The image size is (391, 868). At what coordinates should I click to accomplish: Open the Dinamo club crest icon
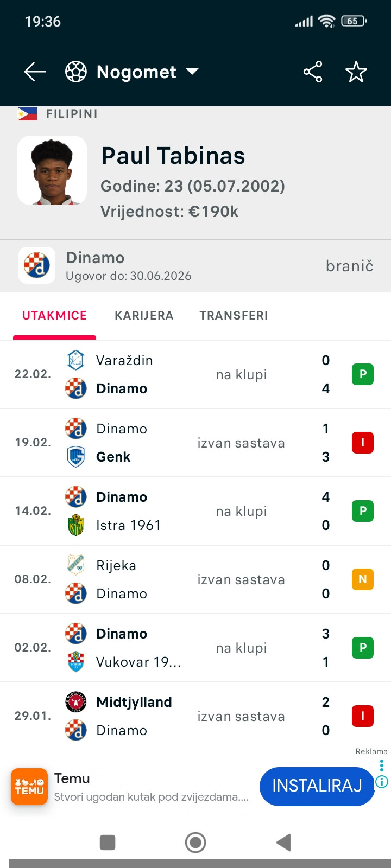pyautogui.click(x=37, y=265)
